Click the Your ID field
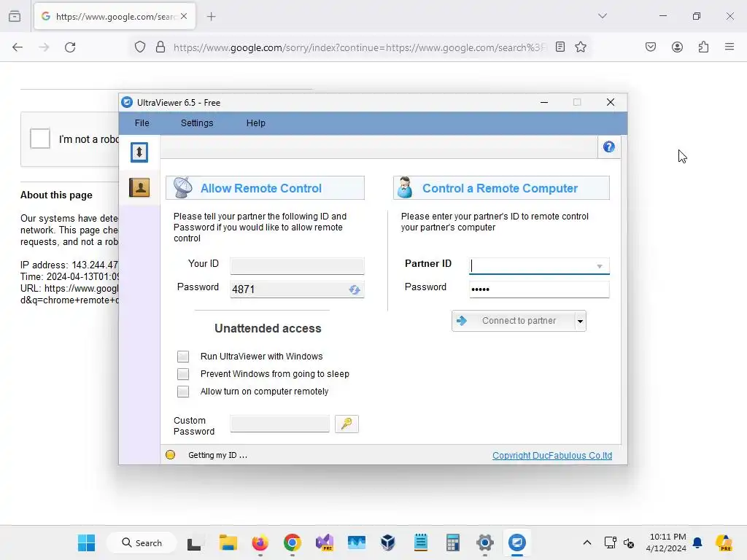Screen dimensions: 747x560 (298, 265)
